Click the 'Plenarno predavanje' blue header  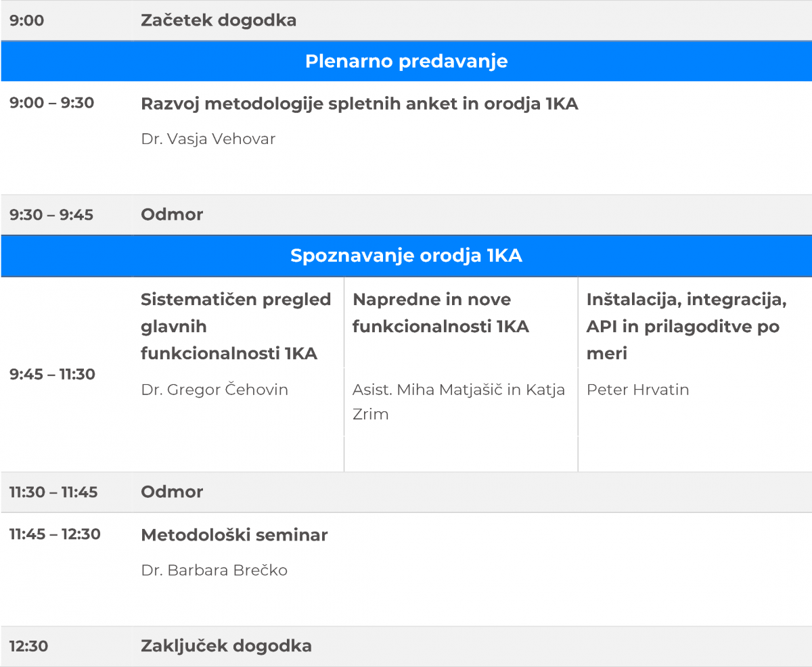(x=406, y=62)
